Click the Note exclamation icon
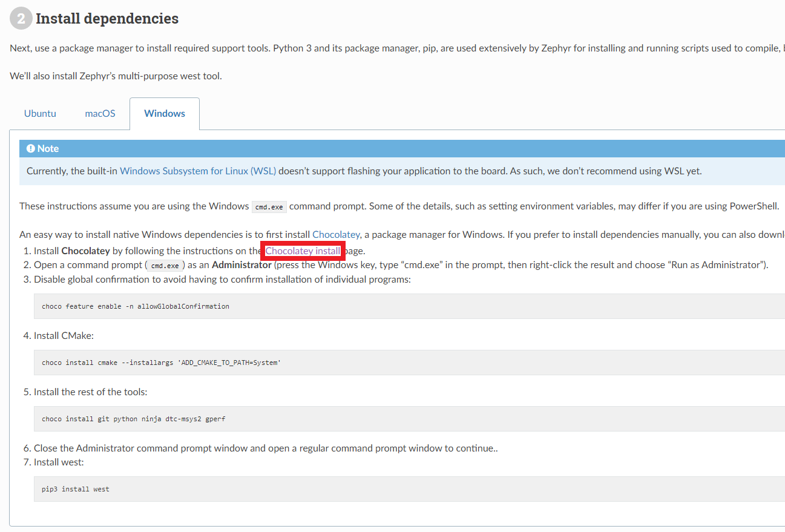Screen dimensions: 785x532 pyautogui.click(x=31, y=148)
